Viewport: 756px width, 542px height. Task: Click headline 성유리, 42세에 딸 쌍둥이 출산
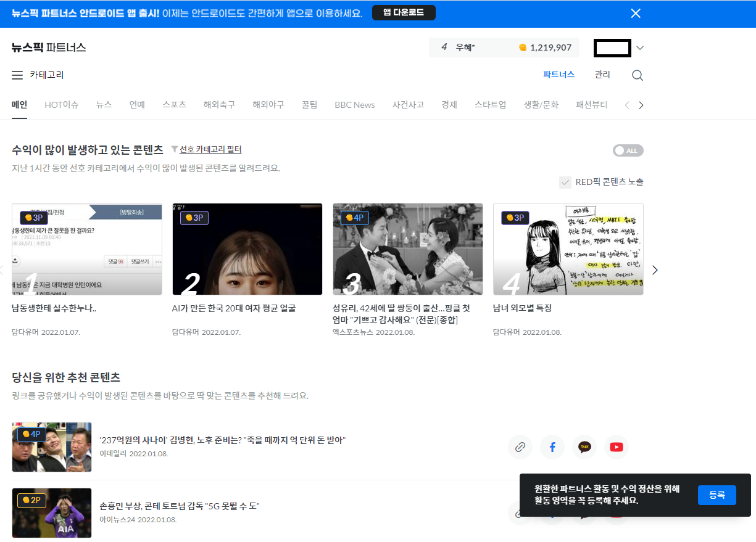[401, 314]
